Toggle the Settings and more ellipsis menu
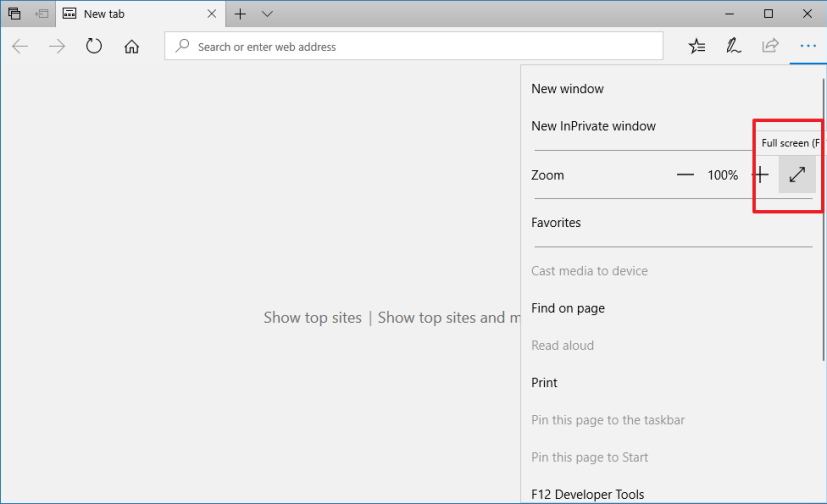The height and width of the screenshot is (504, 827). [x=808, y=46]
